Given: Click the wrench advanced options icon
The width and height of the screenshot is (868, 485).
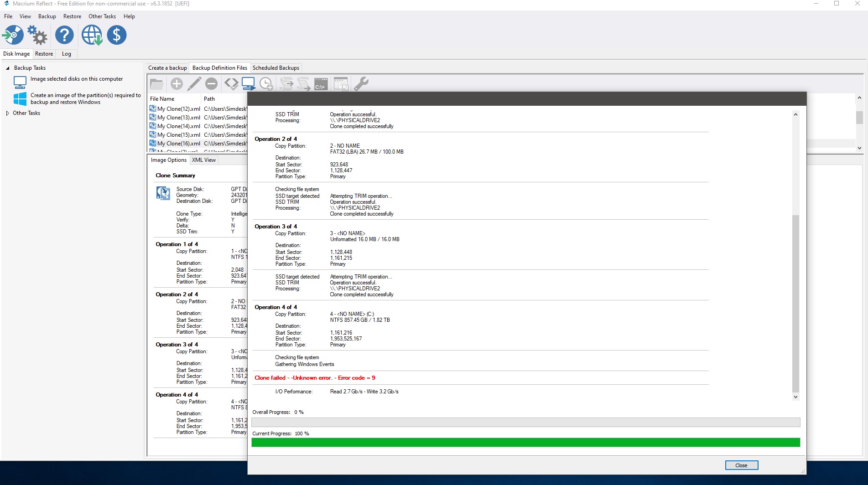Looking at the screenshot, I should pos(361,84).
